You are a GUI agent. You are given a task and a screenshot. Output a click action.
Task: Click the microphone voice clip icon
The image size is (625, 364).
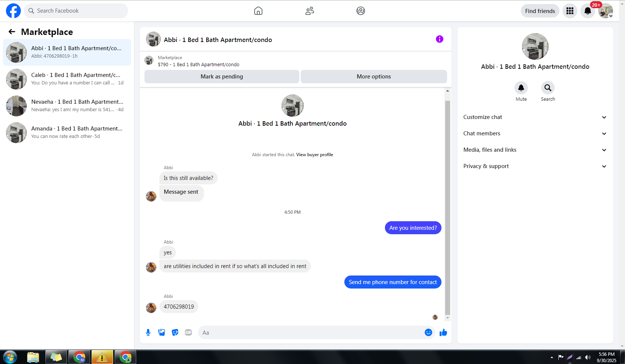(x=148, y=332)
